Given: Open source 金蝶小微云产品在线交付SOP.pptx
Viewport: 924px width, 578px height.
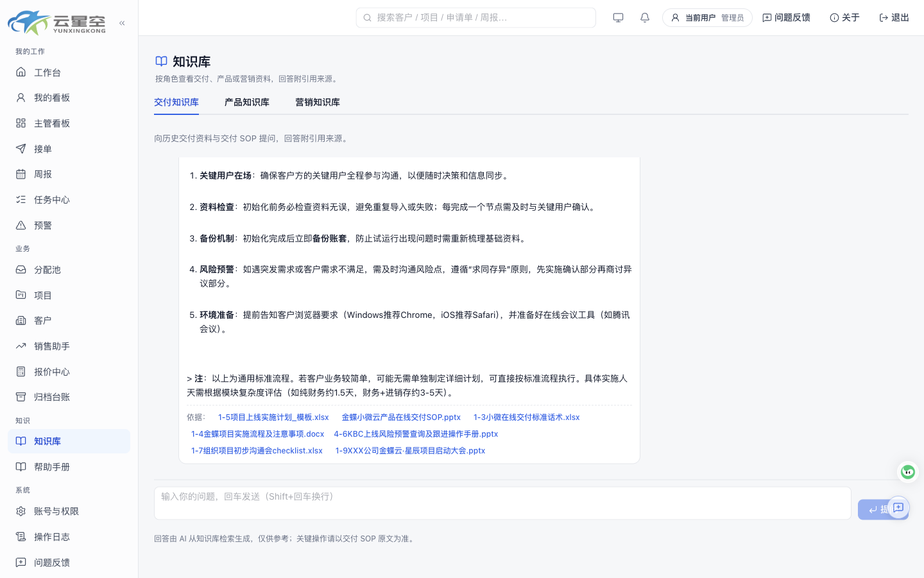Looking at the screenshot, I should coord(401,417).
